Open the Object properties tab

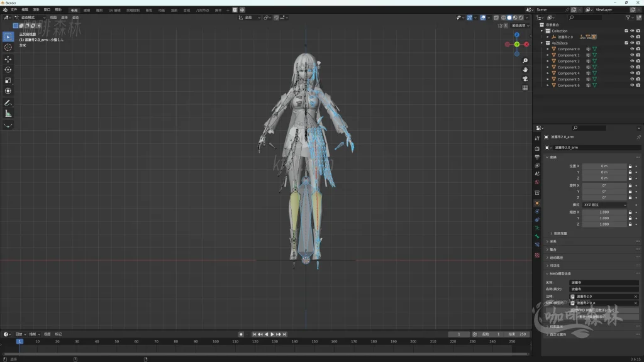(537, 203)
